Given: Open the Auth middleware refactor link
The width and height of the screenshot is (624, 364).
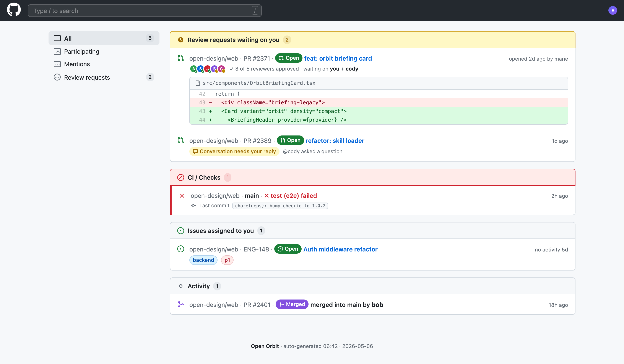Looking at the screenshot, I should (340, 249).
